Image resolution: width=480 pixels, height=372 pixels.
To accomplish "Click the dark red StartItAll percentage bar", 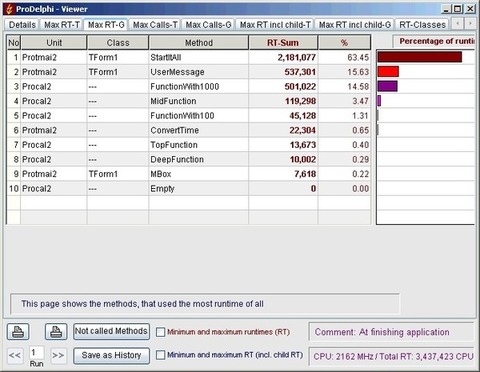I will coord(420,57).
